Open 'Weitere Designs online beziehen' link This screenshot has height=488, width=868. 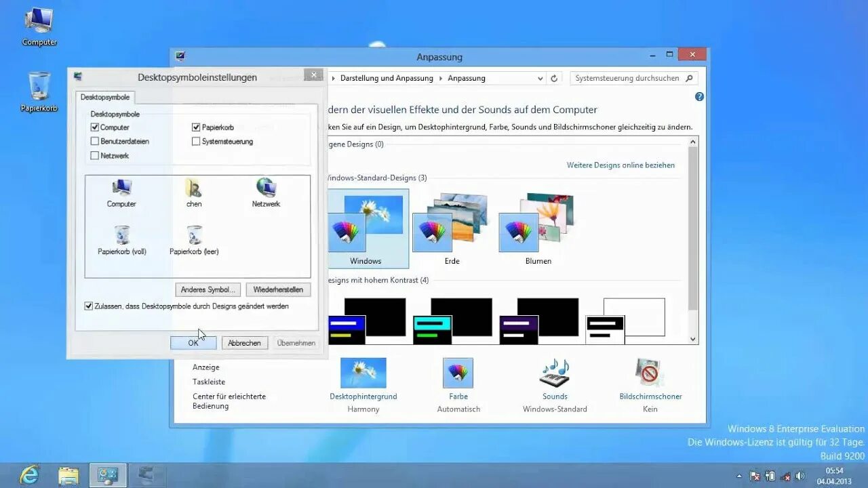620,165
